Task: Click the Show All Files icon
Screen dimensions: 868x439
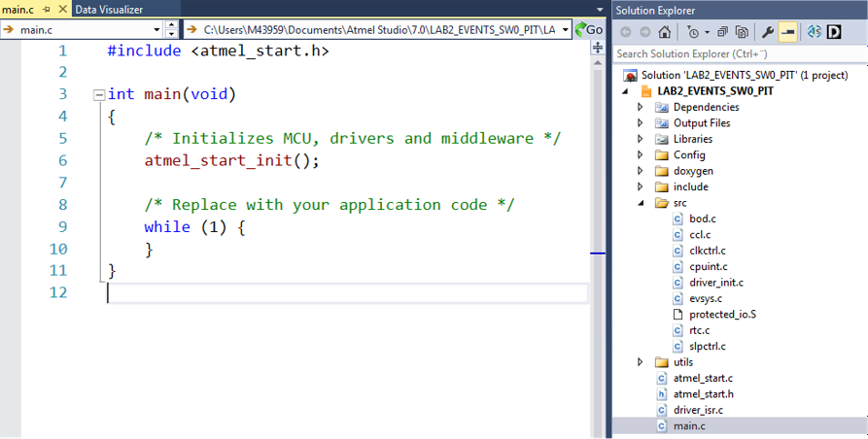Action: click(742, 32)
